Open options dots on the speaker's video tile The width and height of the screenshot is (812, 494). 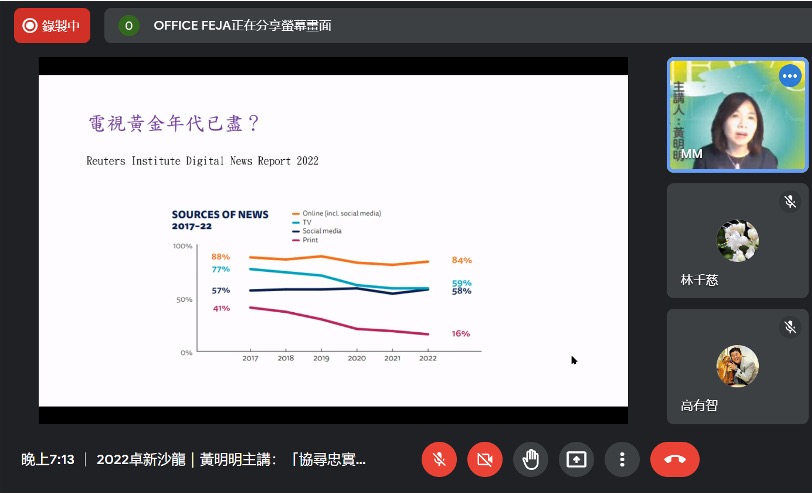coord(790,76)
